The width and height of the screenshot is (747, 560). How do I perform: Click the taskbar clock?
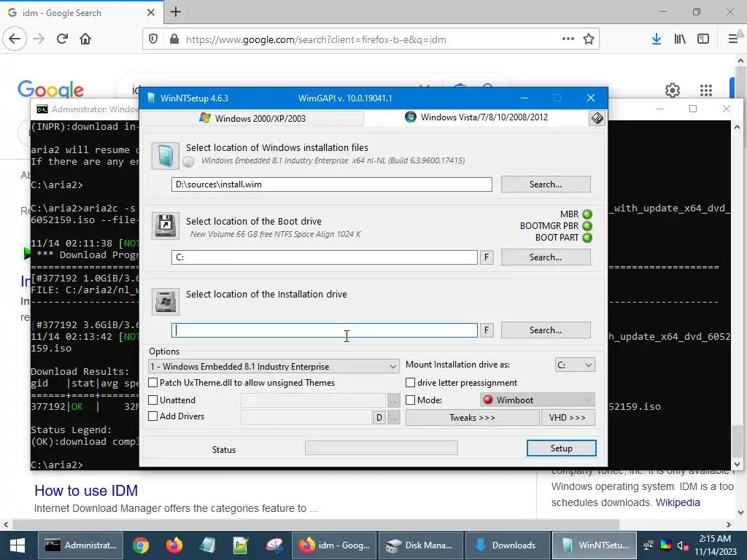(715, 545)
